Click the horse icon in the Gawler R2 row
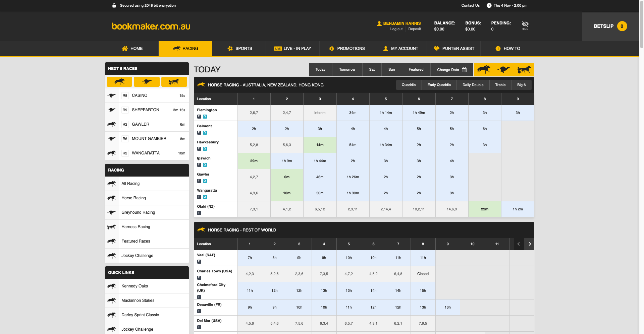 112,124
